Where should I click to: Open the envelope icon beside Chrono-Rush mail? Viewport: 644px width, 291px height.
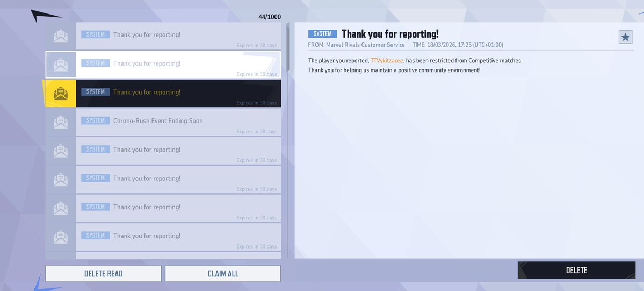coord(61,122)
